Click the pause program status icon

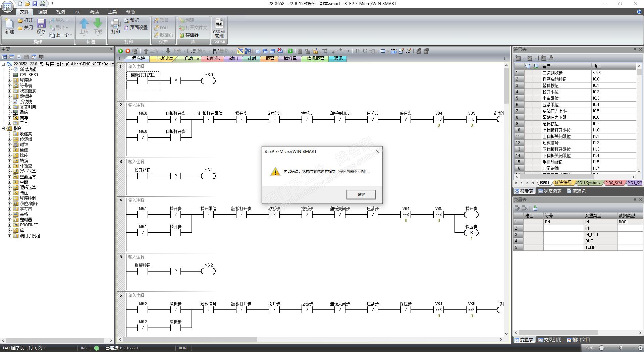click(248, 51)
